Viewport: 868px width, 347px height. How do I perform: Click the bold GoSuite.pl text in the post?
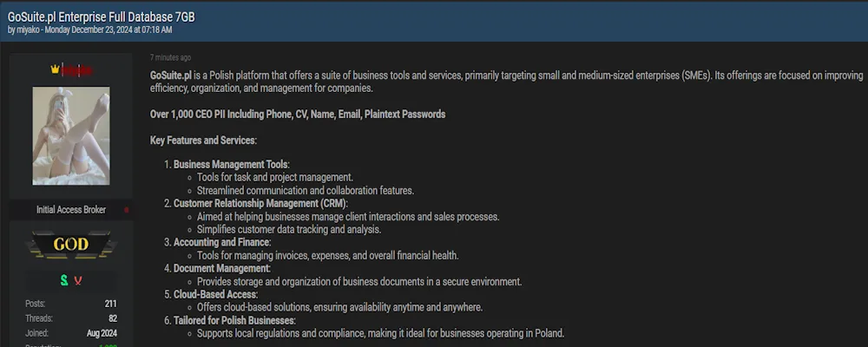pos(170,75)
